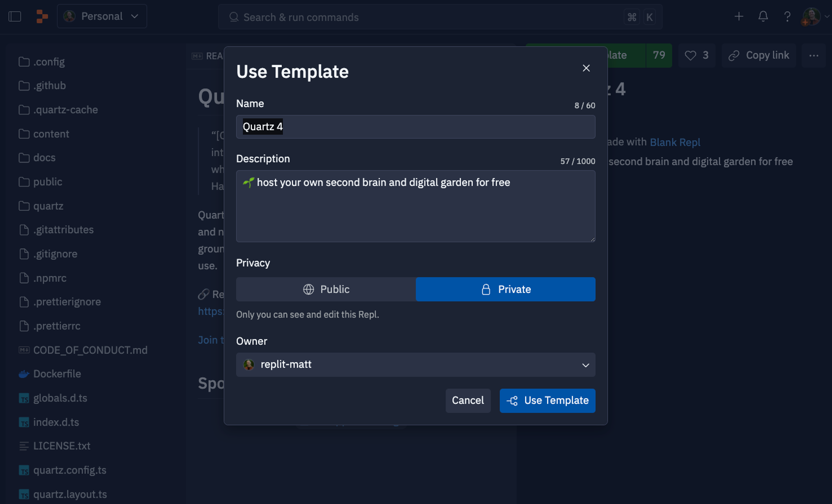
Task: Set privacy to Public
Action: [x=326, y=289]
